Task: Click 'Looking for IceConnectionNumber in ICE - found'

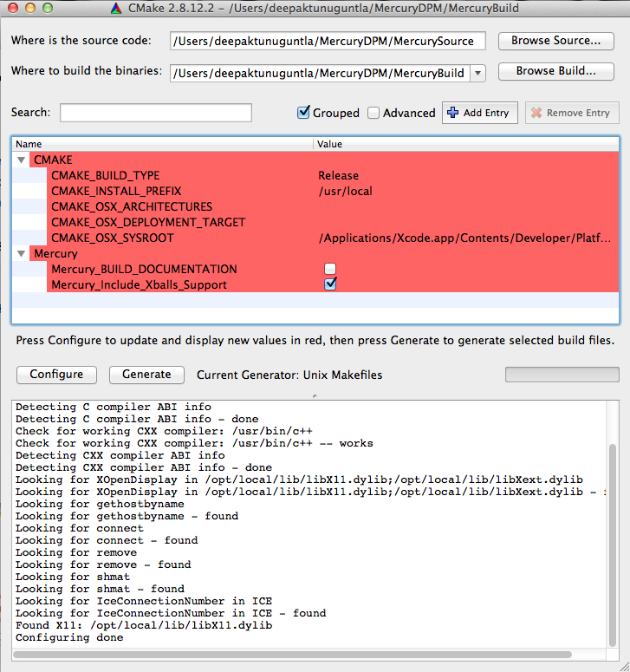Action: pyautogui.click(x=171, y=613)
